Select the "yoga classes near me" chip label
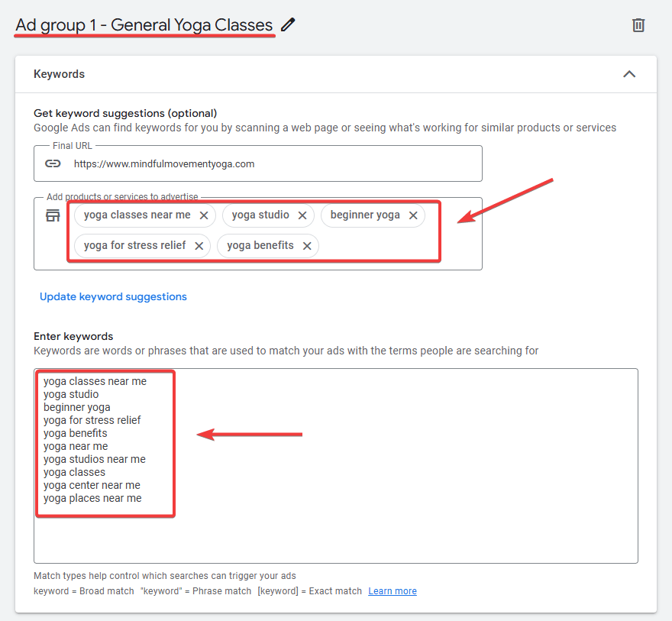672x621 pixels. click(x=137, y=215)
